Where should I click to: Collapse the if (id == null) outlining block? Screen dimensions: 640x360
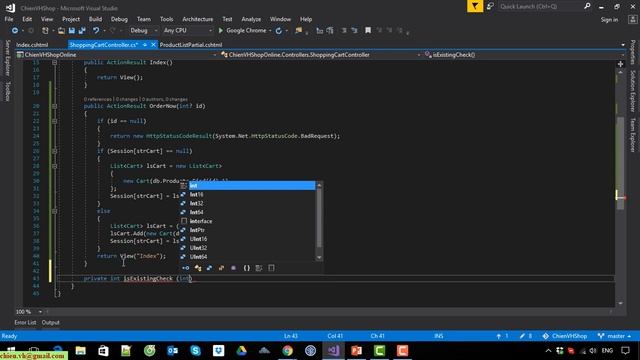[x=54, y=121]
